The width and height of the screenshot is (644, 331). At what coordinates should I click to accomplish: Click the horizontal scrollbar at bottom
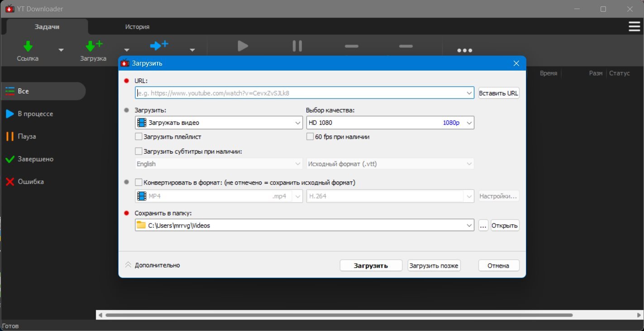[339, 315]
